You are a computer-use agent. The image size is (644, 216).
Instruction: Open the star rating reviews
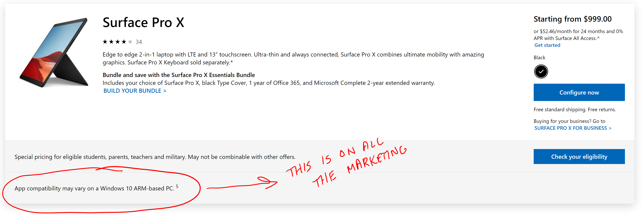(x=117, y=42)
